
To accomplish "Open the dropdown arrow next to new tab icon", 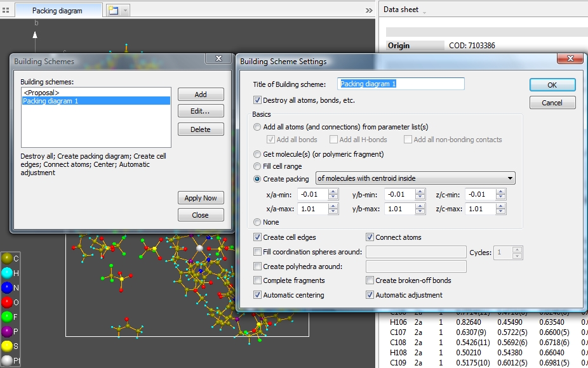I will pyautogui.click(x=125, y=11).
